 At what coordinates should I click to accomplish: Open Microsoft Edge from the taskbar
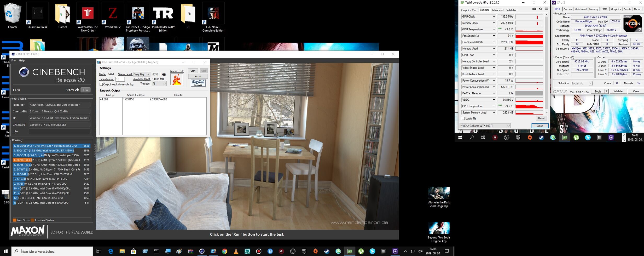[x=111, y=251]
